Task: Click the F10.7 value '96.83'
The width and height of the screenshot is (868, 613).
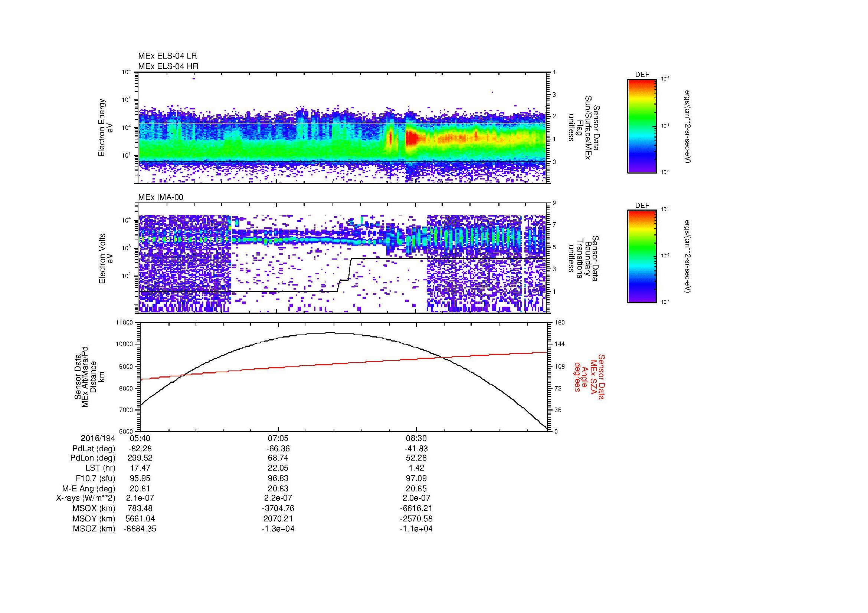Action: point(278,478)
